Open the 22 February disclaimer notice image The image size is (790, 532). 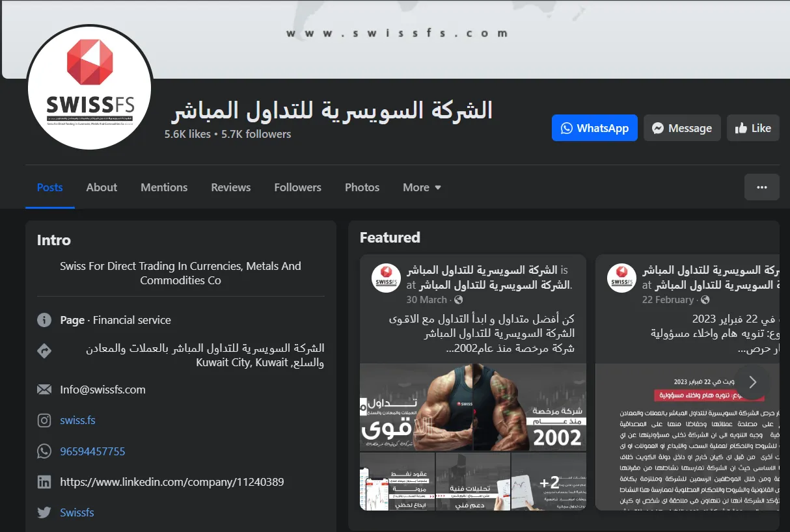point(687,437)
